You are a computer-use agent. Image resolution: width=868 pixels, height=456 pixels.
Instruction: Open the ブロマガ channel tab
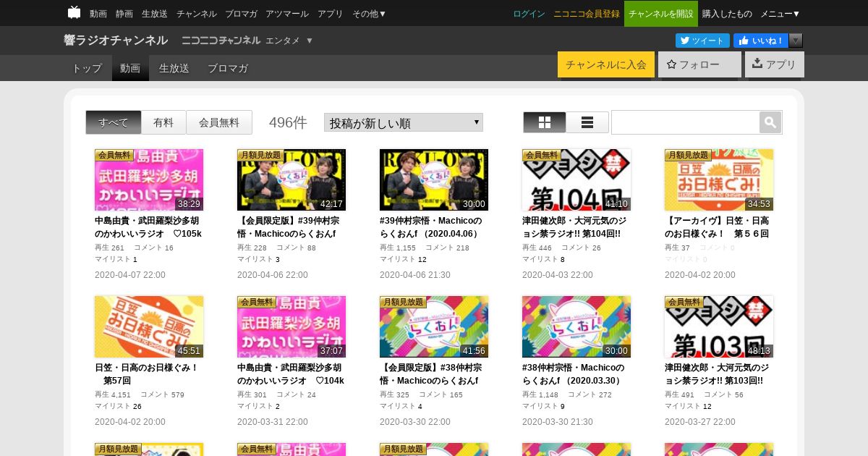tap(228, 68)
